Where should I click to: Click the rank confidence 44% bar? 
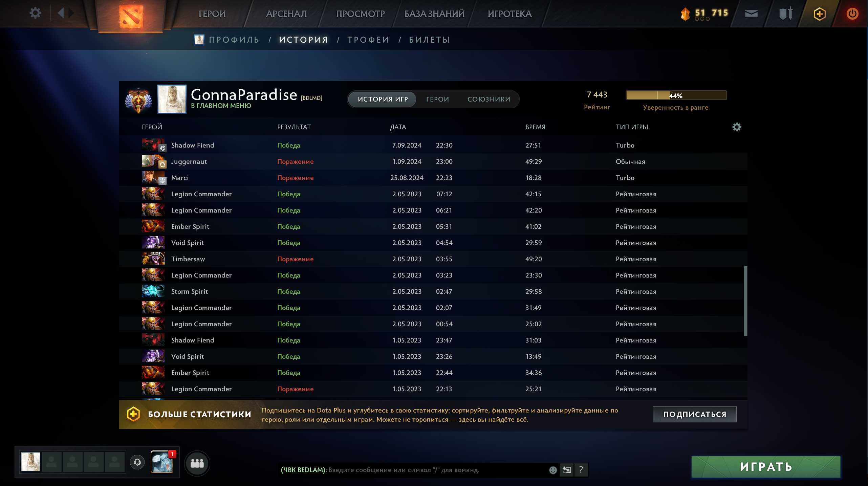(x=676, y=95)
